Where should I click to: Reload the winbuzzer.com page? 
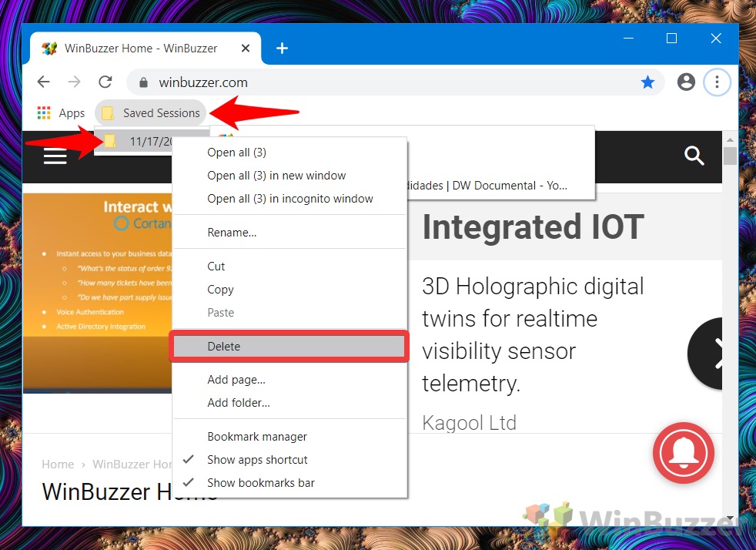click(x=105, y=82)
